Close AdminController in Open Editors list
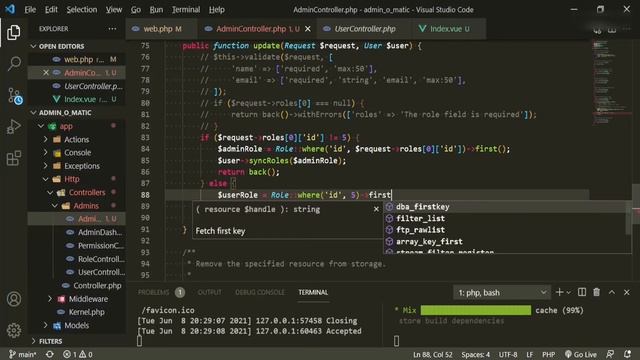The image size is (640, 360). [46, 73]
